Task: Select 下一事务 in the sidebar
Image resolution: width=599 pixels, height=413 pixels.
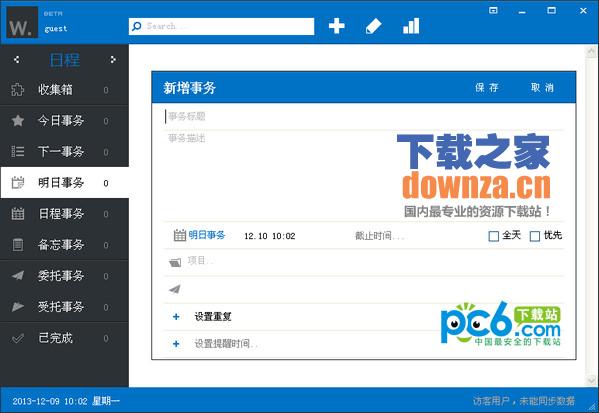Action: [65, 152]
